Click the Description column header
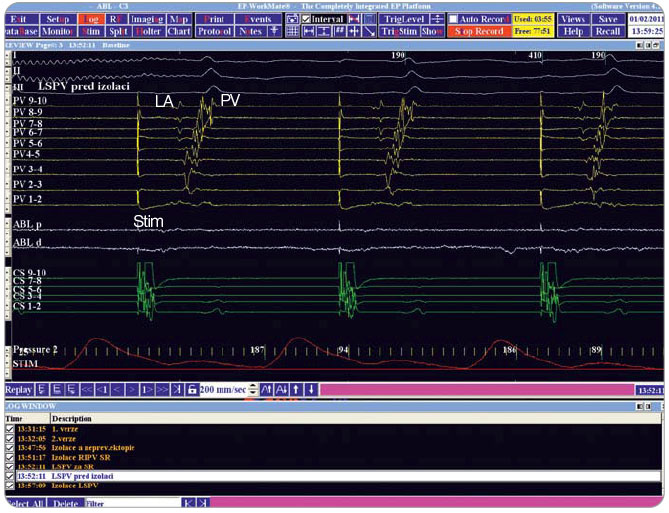The height and width of the screenshot is (513, 669). [x=356, y=418]
